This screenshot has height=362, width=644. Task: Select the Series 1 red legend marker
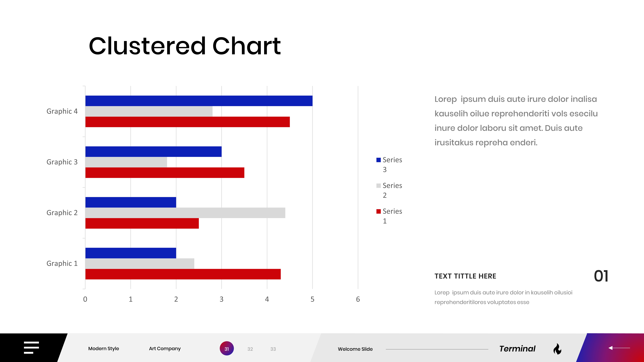click(378, 211)
